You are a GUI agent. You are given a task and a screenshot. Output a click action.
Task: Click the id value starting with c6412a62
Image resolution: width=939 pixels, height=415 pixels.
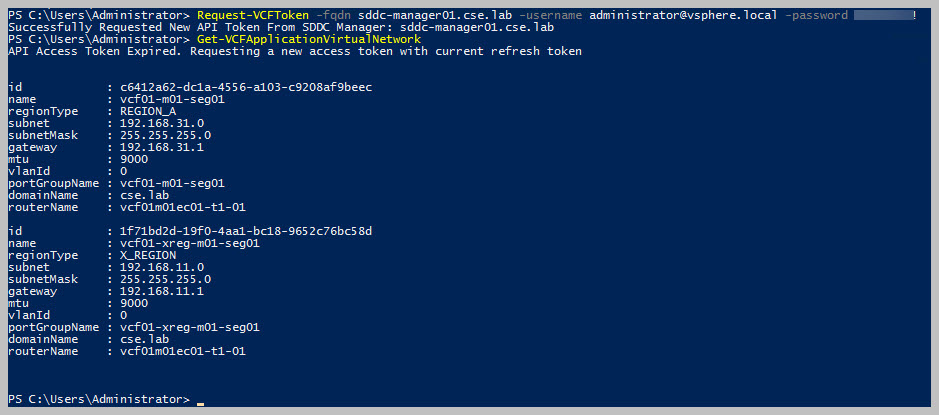coord(245,87)
